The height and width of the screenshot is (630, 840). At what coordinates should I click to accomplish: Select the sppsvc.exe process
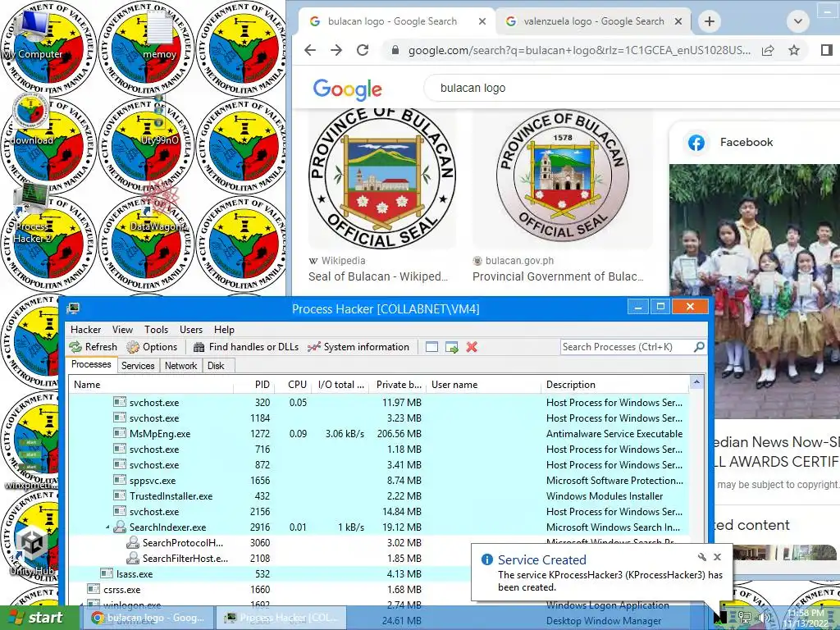[379, 481]
